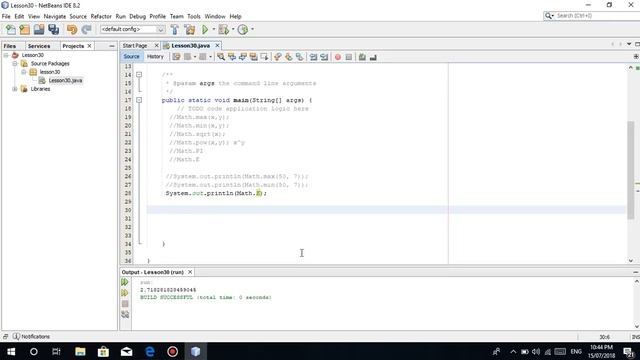The height and width of the screenshot is (360, 640).
Task: Click the Open Project toolbar icon
Action: point(39,29)
